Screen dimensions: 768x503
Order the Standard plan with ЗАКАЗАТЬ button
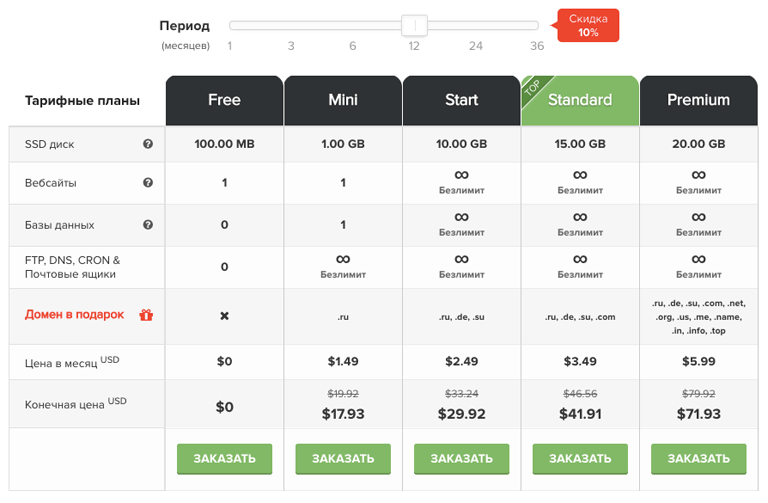(580, 459)
